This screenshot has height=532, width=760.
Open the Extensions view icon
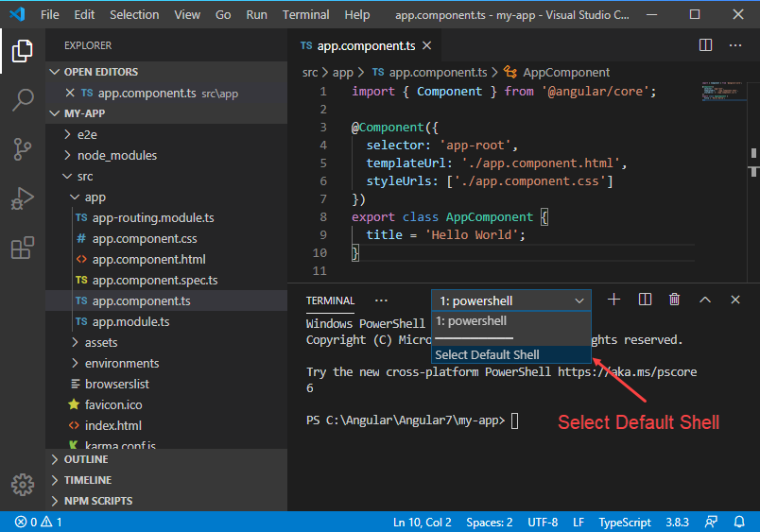pyautogui.click(x=23, y=248)
